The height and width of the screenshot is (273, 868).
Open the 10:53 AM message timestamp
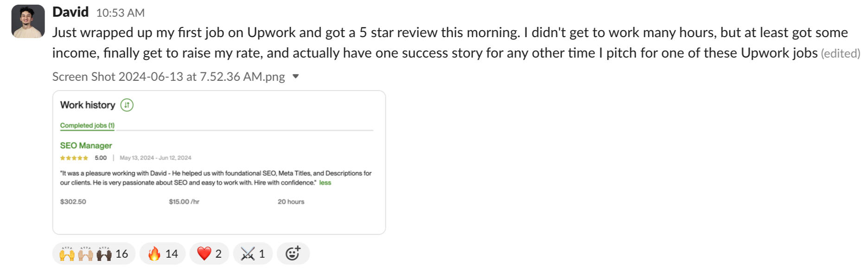tap(120, 13)
